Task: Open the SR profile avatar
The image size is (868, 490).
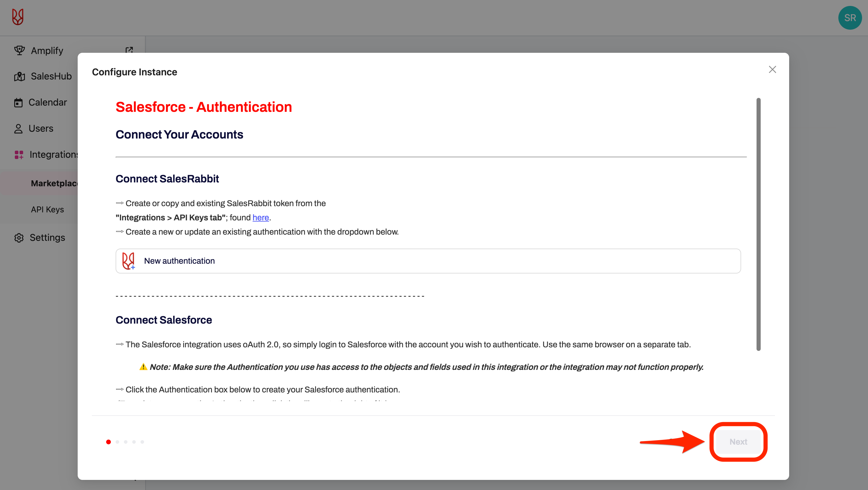Action: pyautogui.click(x=850, y=17)
